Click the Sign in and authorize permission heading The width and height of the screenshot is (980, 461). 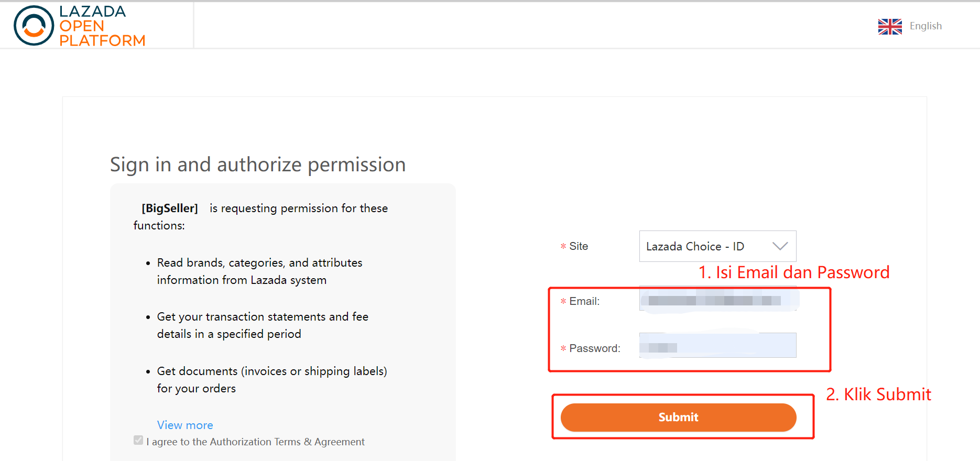pyautogui.click(x=258, y=164)
